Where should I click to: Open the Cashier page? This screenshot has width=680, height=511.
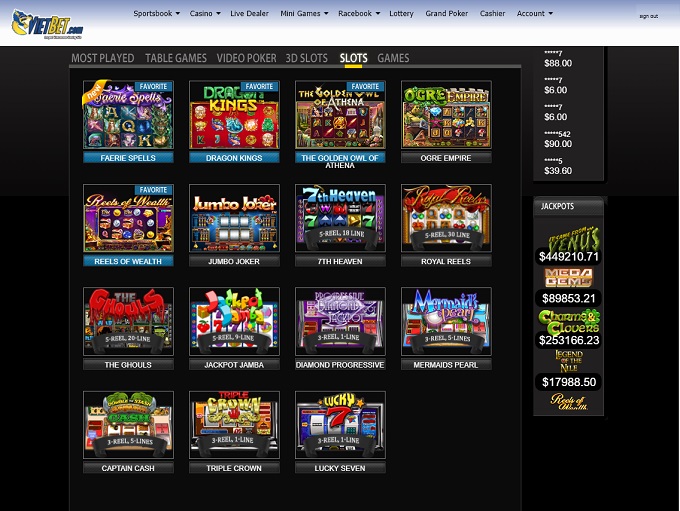click(492, 14)
